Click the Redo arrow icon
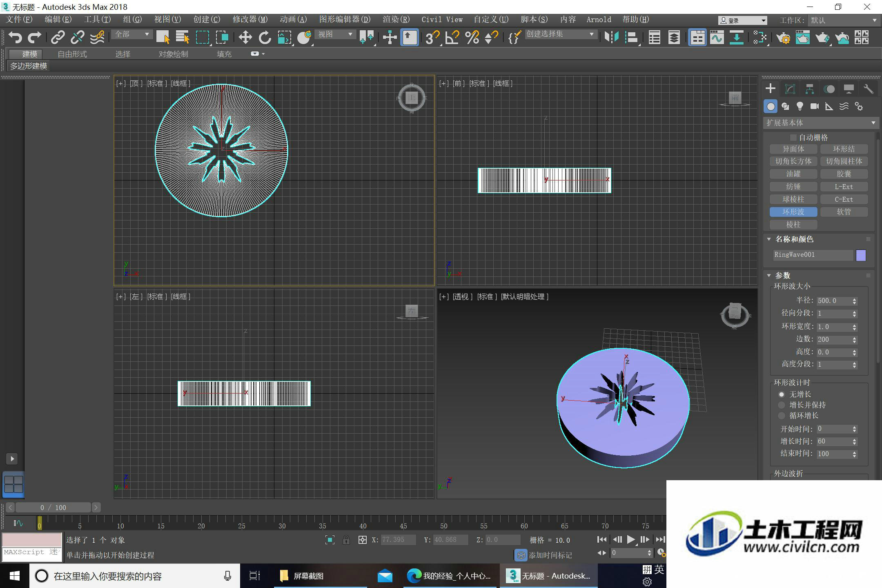The width and height of the screenshot is (882, 588). pyautogui.click(x=34, y=38)
